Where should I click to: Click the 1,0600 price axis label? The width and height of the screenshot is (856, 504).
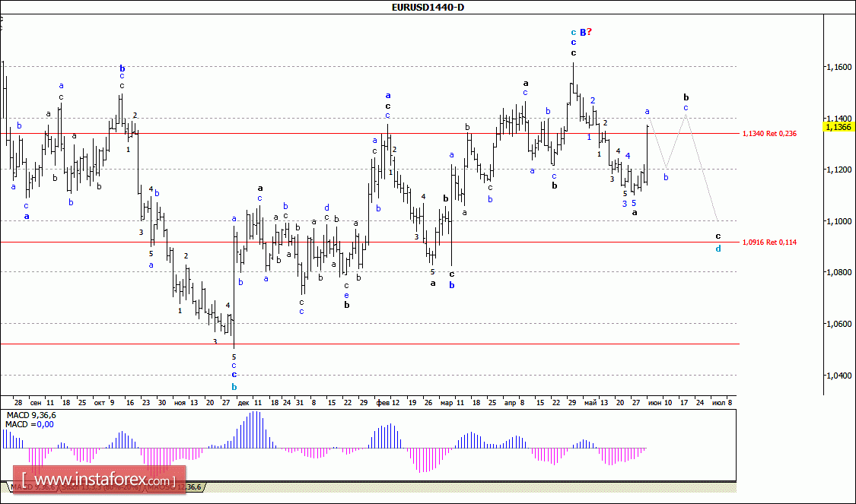tap(838, 324)
